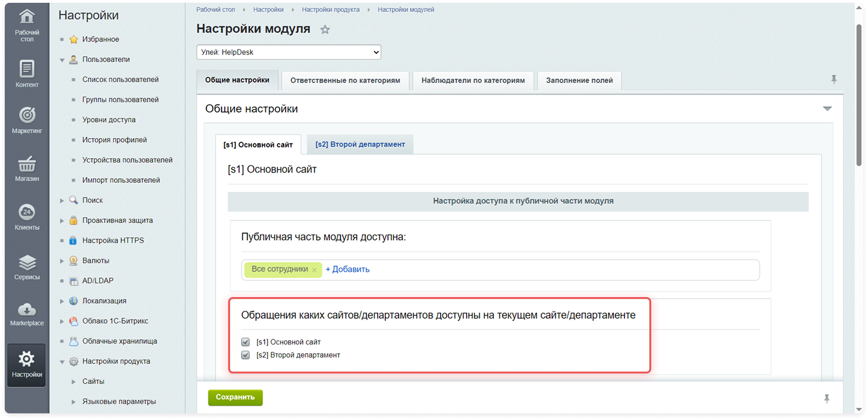Click the + Добавить link
This screenshot has width=868, height=420.
point(348,270)
